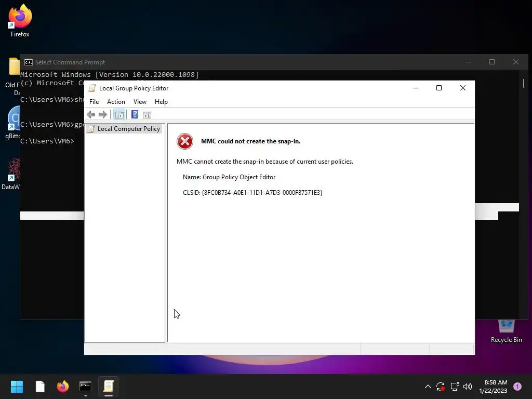Click the update sync tray icon

[x=441, y=387]
